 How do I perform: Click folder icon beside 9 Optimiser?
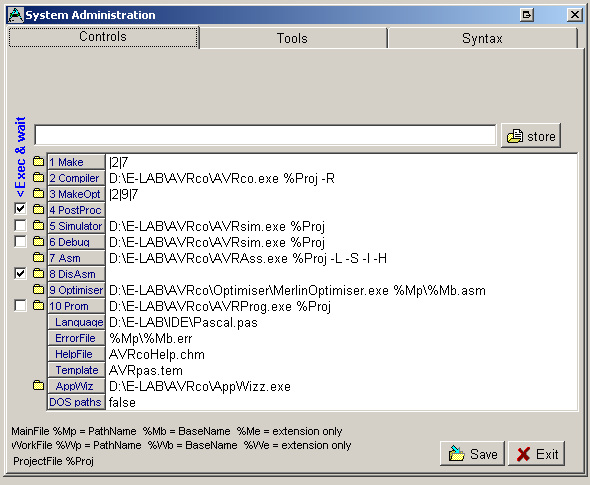(38, 289)
